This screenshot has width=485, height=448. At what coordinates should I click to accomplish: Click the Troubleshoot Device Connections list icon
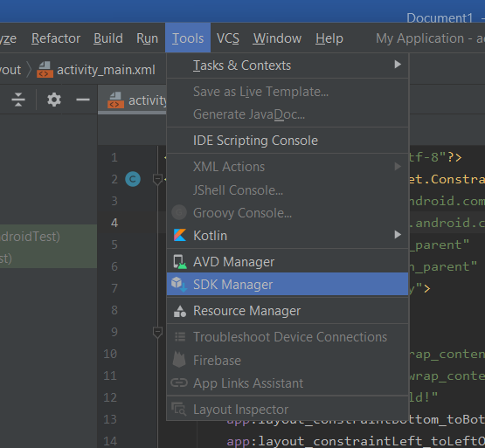[x=180, y=336]
